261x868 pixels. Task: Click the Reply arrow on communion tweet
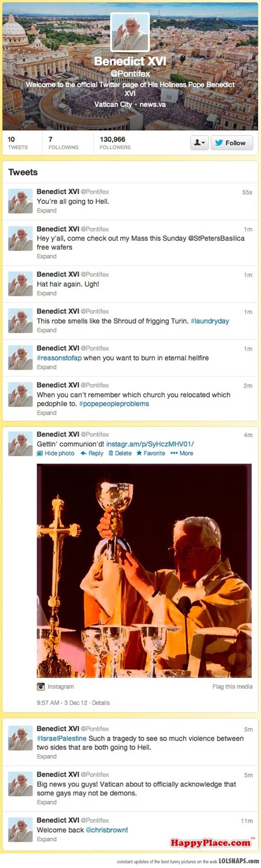coord(92,453)
